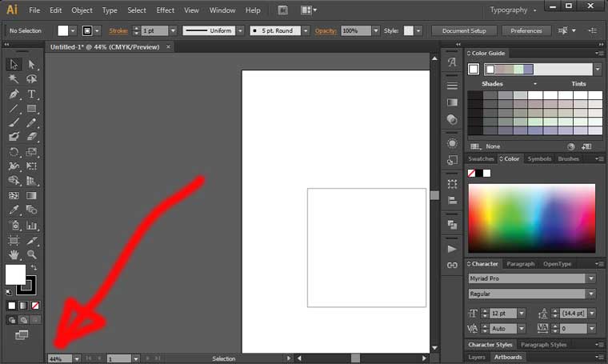Screen dimensions: 608x364
Task: Select the Direct Selection tool
Action: (31, 64)
